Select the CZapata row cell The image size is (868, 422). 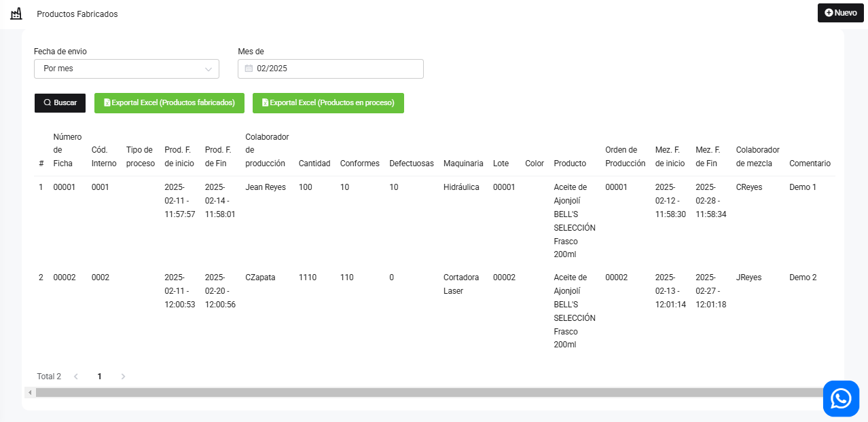pos(260,277)
